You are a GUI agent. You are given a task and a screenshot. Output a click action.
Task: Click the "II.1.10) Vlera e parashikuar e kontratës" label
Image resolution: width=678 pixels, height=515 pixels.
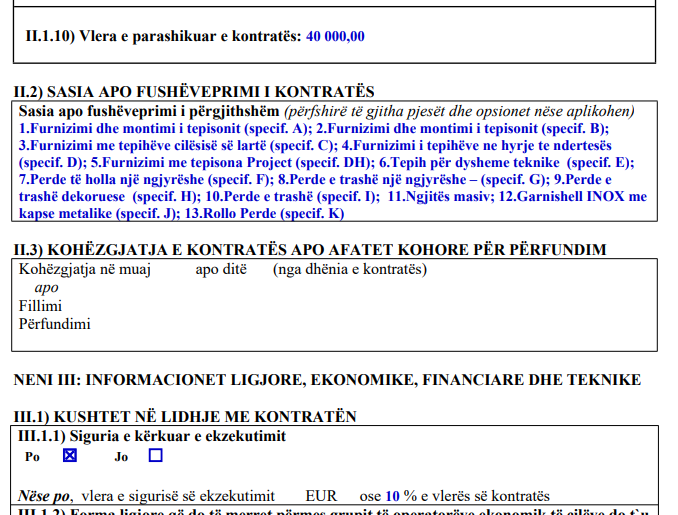coord(162,37)
